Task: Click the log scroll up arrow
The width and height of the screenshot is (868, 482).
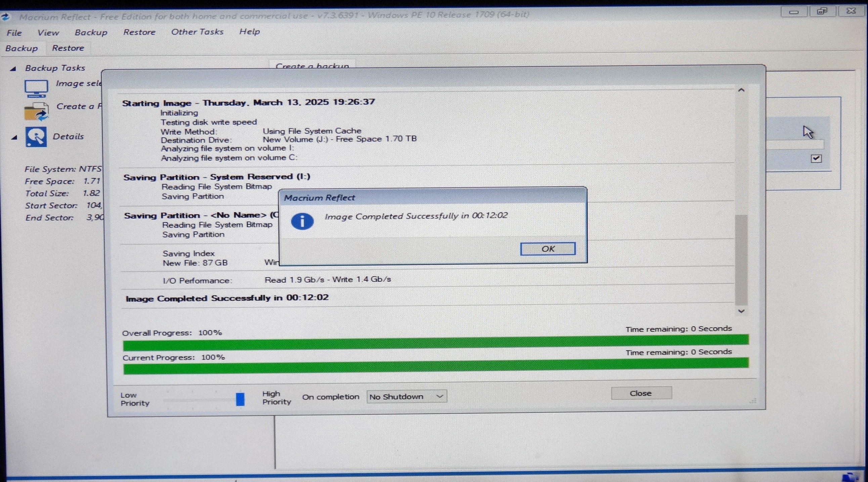Action: coord(741,90)
